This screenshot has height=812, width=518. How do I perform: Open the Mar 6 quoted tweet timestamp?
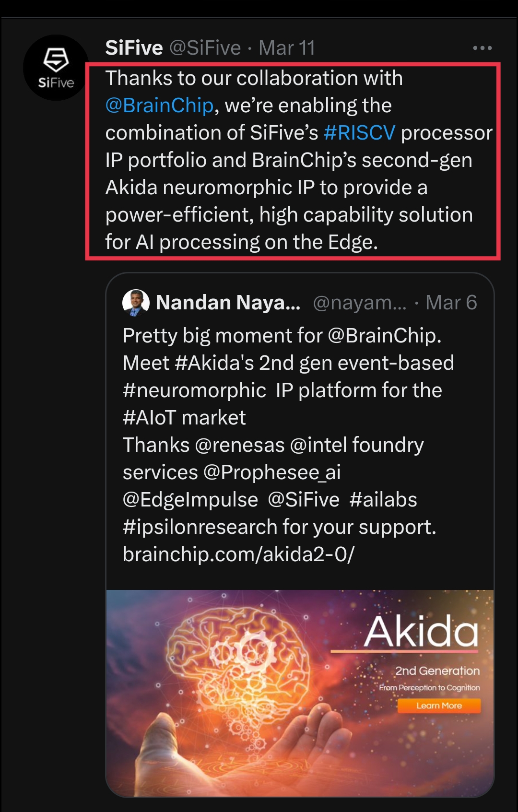pyautogui.click(x=451, y=303)
